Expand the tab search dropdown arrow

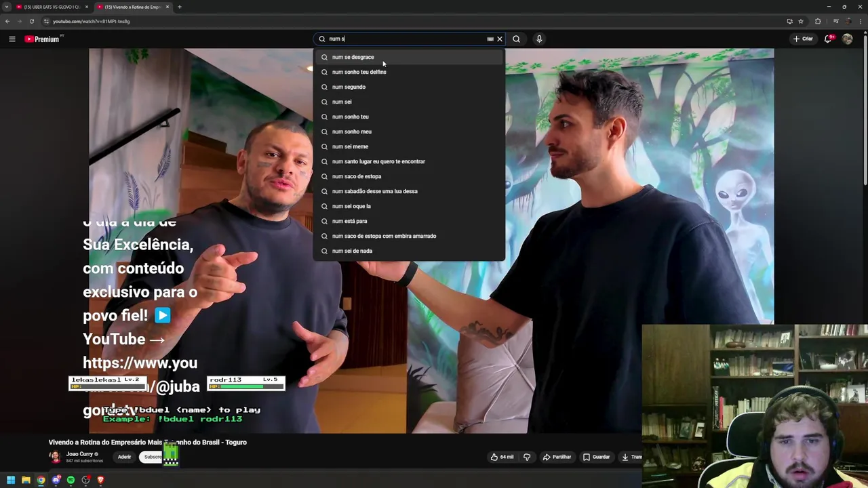(x=6, y=7)
